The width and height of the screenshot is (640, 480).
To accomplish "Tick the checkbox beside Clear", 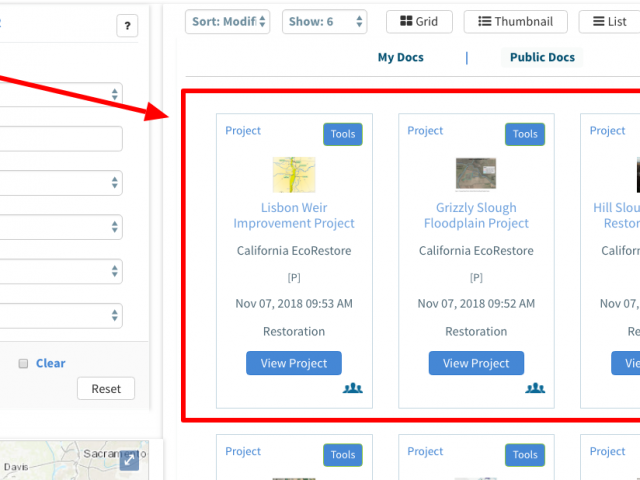I will tap(23, 363).
